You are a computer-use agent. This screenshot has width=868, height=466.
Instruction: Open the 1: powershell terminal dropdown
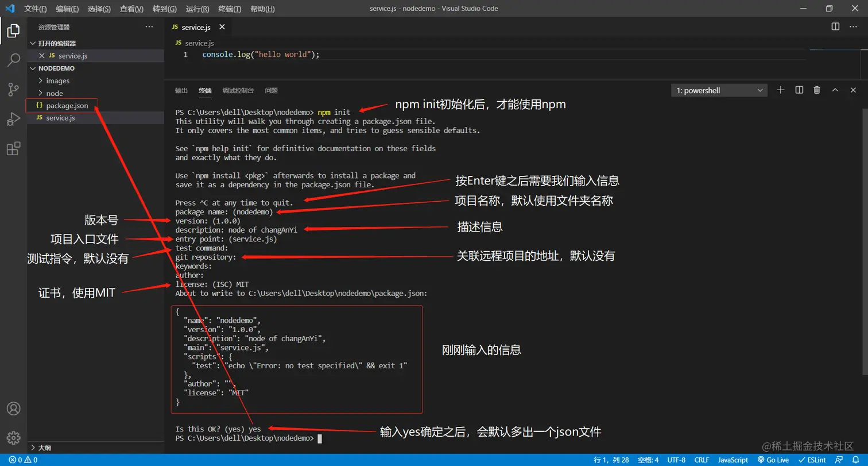719,90
